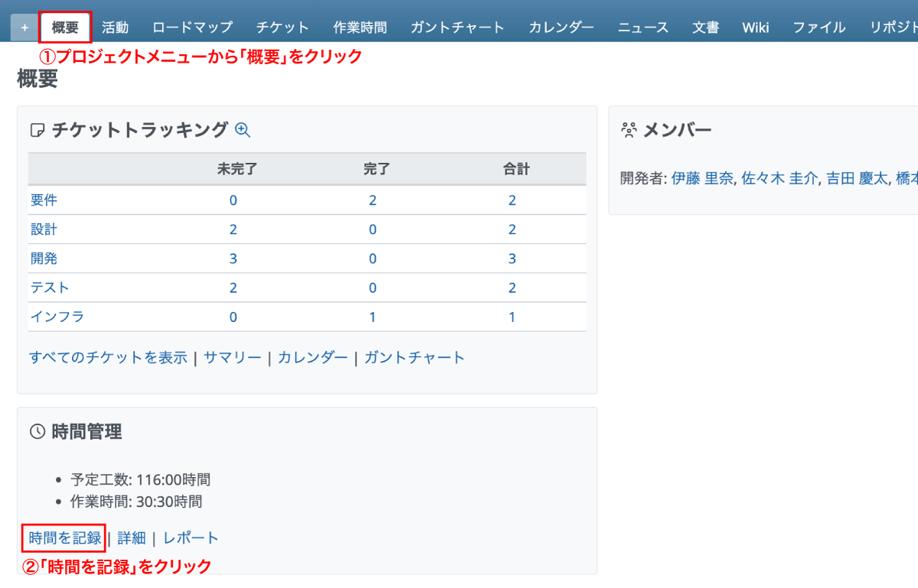The width and height of the screenshot is (918, 588).
Task: Click the open count 3 for 開発
Action: (x=233, y=258)
